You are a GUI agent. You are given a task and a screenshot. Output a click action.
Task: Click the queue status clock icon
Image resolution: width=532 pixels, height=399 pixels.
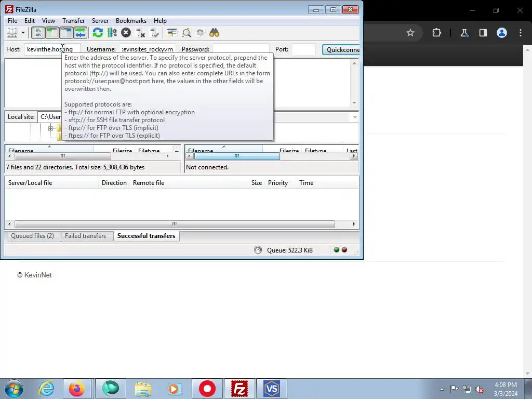coord(258,250)
